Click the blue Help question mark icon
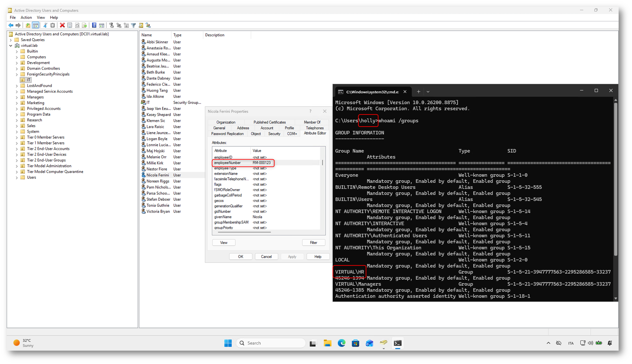632x364 pixels. coord(94,25)
